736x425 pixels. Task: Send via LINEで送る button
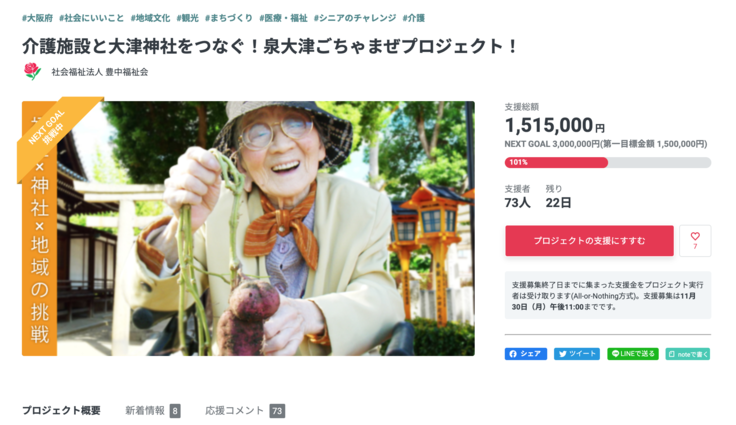click(x=633, y=354)
